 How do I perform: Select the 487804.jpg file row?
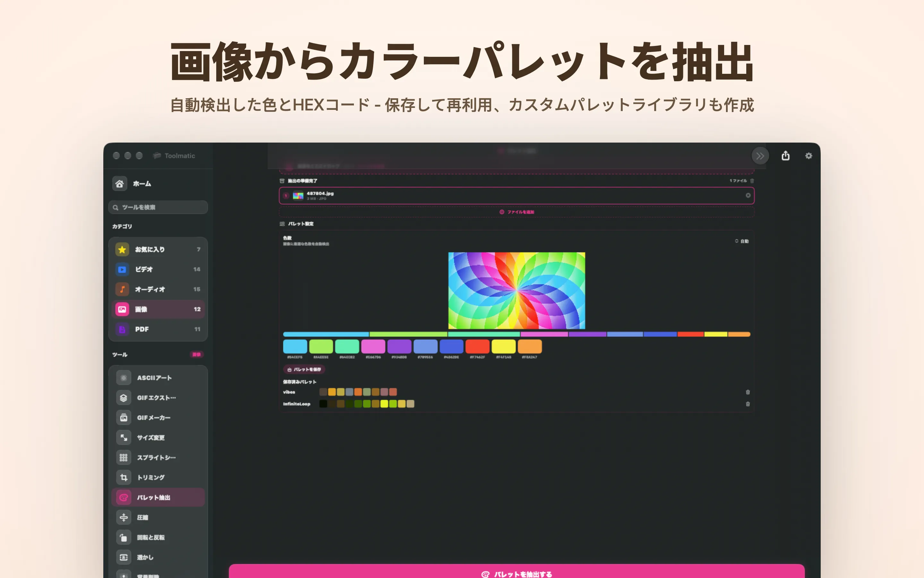pyautogui.click(x=517, y=196)
